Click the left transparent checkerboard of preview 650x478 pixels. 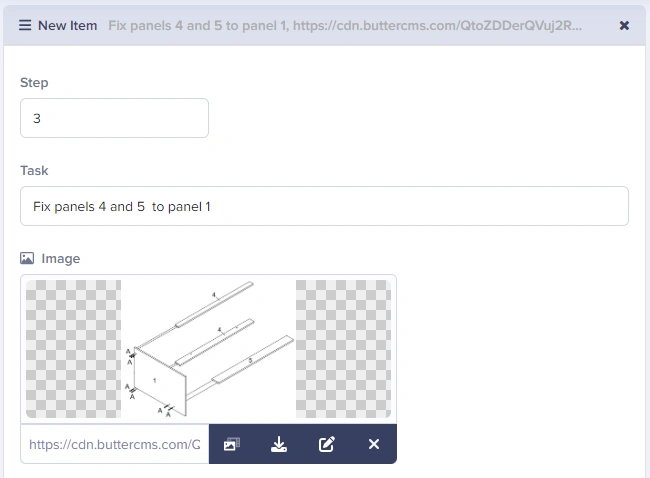tap(73, 349)
